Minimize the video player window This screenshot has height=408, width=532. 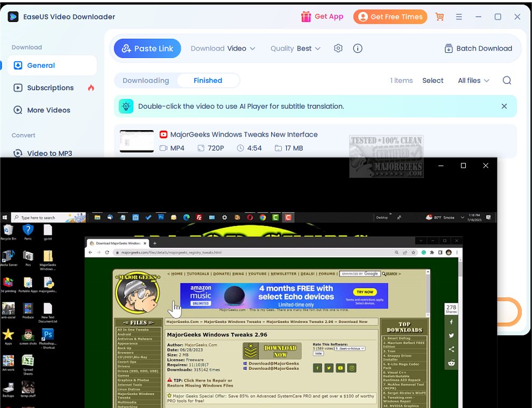[x=441, y=166]
